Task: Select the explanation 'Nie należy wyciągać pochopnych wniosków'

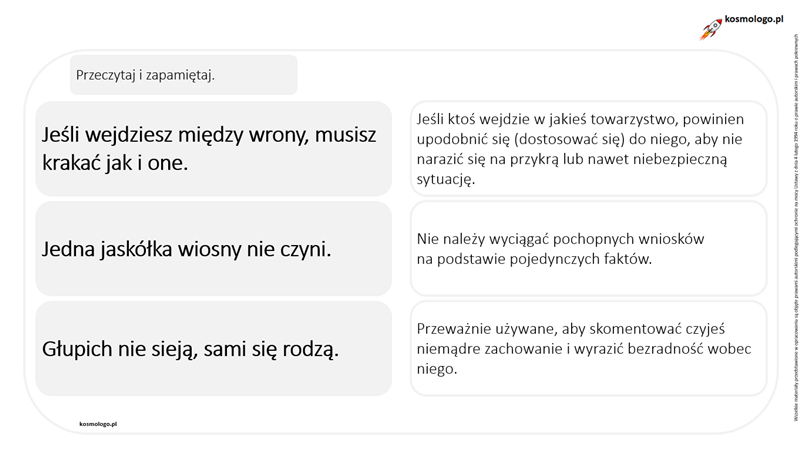Action: coord(588,248)
